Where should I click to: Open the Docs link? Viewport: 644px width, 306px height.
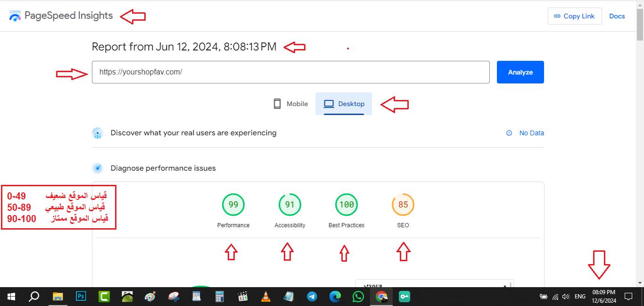point(617,16)
